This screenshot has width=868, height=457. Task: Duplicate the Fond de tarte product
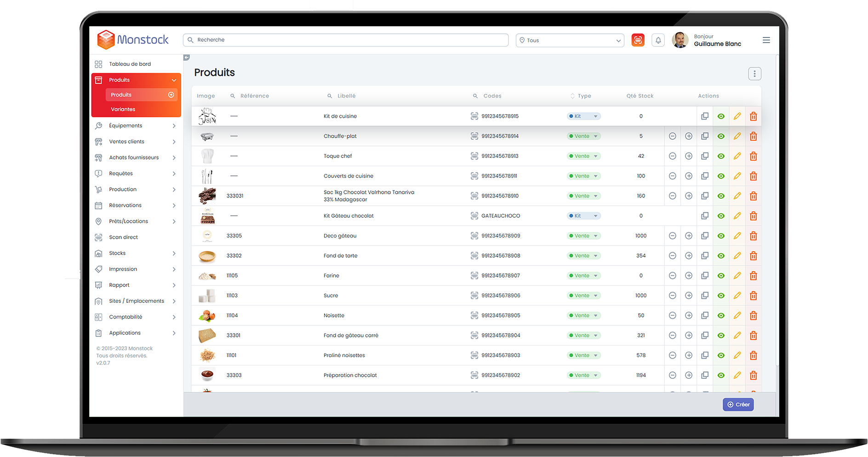[704, 255]
